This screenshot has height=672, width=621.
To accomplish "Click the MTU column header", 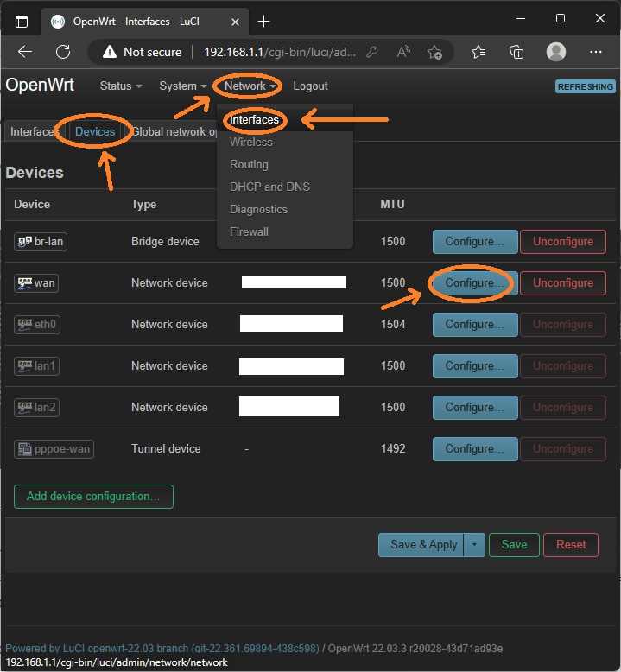I will [x=392, y=204].
